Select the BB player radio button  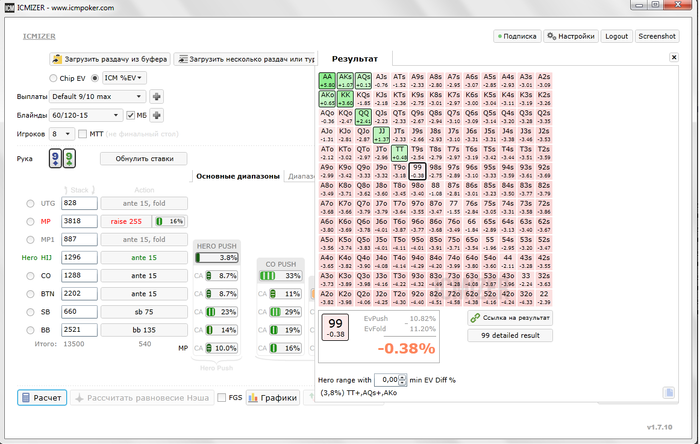coord(30,330)
